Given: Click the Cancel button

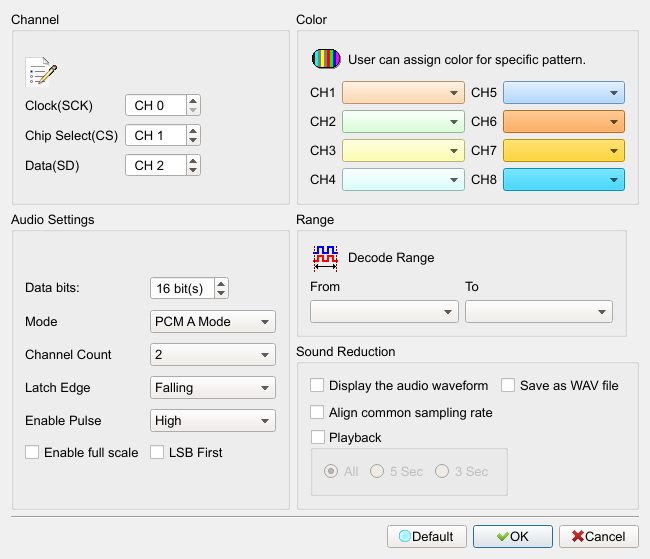Looking at the screenshot, I should point(599,537).
